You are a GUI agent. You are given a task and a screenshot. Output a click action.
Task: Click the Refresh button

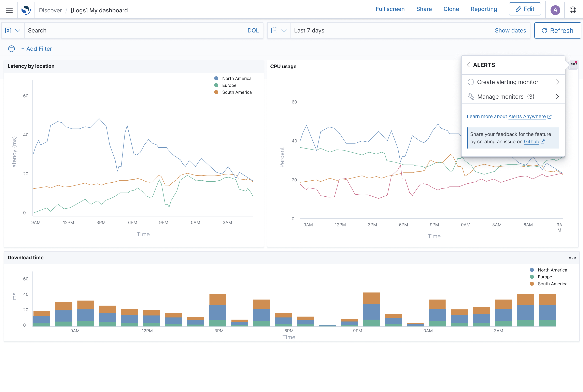(557, 30)
